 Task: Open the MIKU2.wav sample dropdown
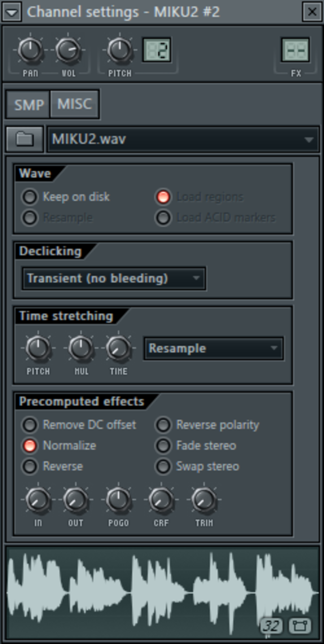183,139
